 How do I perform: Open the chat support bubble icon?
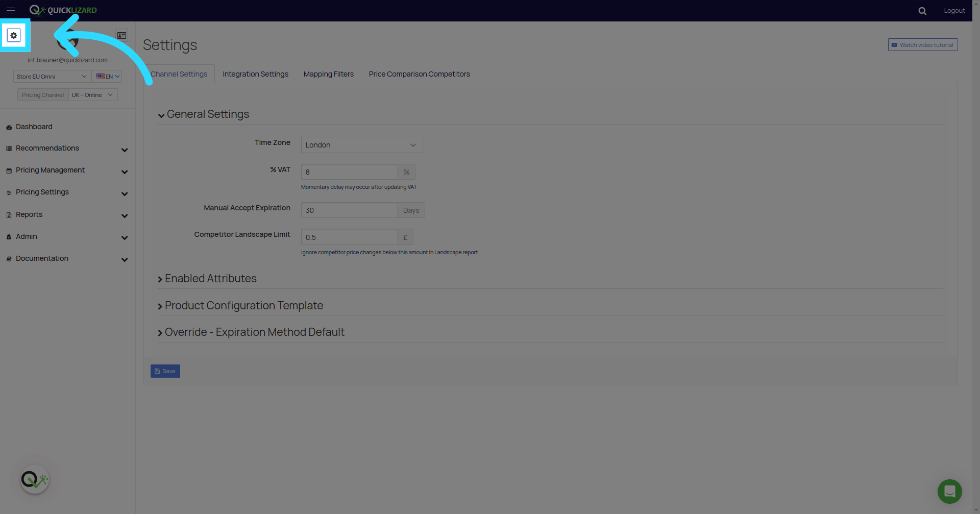tap(949, 492)
